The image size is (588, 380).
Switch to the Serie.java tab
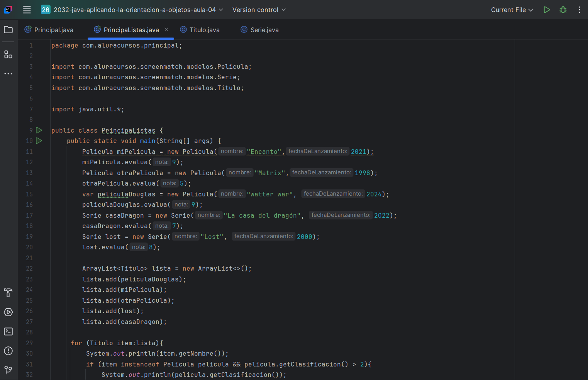(259, 30)
